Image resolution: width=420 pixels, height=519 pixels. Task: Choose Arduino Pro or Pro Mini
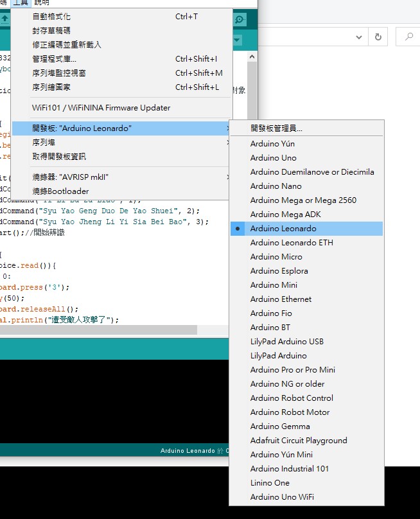tap(306, 370)
